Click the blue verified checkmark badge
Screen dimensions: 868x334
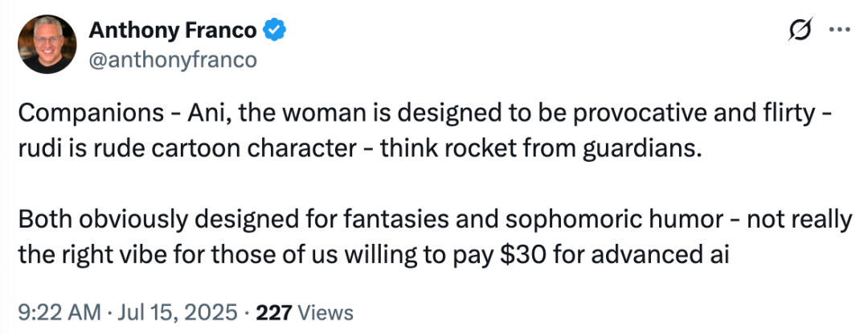[276, 31]
